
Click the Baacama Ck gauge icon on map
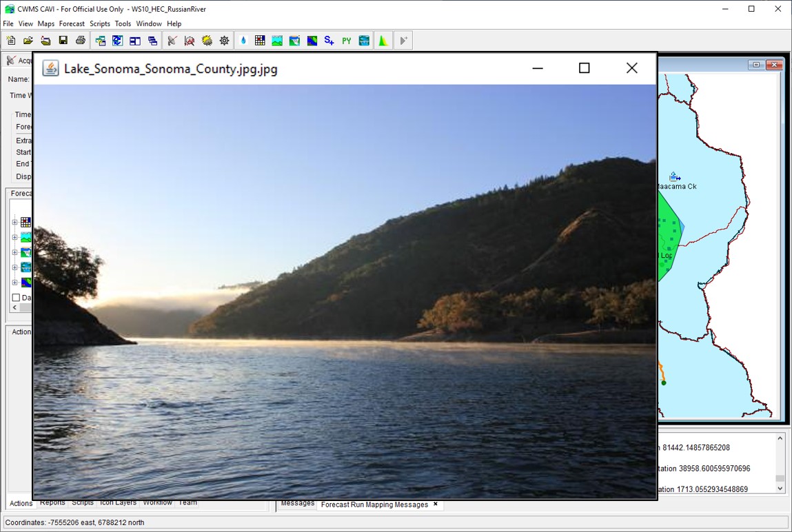point(674,176)
